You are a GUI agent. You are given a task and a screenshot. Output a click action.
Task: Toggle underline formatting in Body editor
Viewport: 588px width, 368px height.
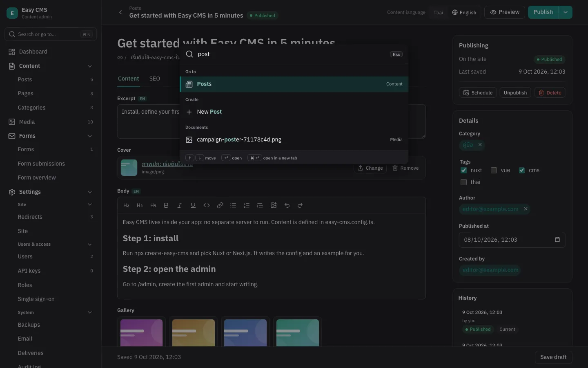click(x=193, y=205)
